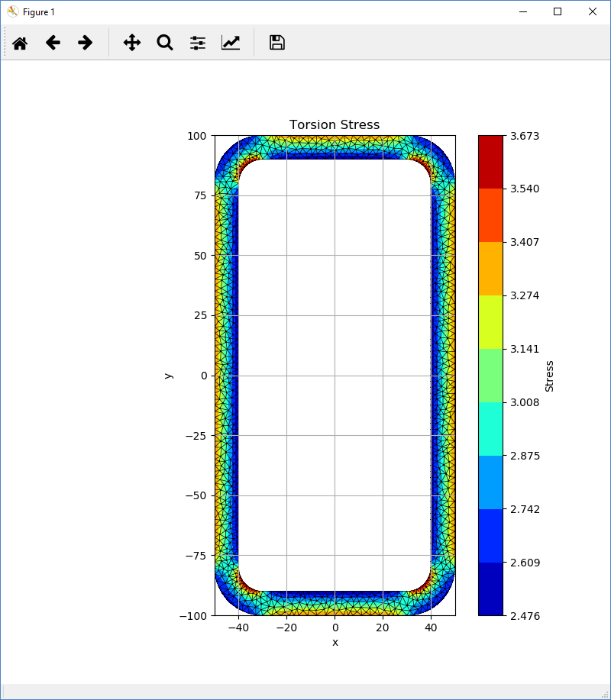The width and height of the screenshot is (611, 700).
Task: Click the yellow colorbar segment
Action: click(x=490, y=322)
